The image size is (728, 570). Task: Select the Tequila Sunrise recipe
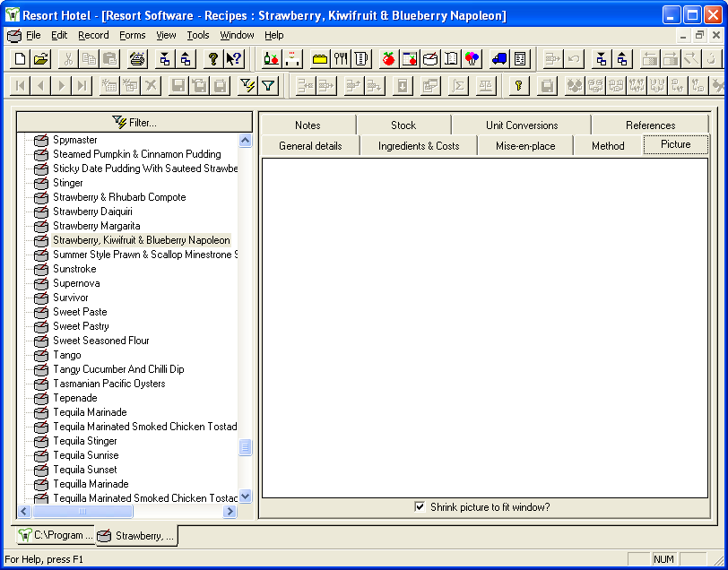click(86, 455)
